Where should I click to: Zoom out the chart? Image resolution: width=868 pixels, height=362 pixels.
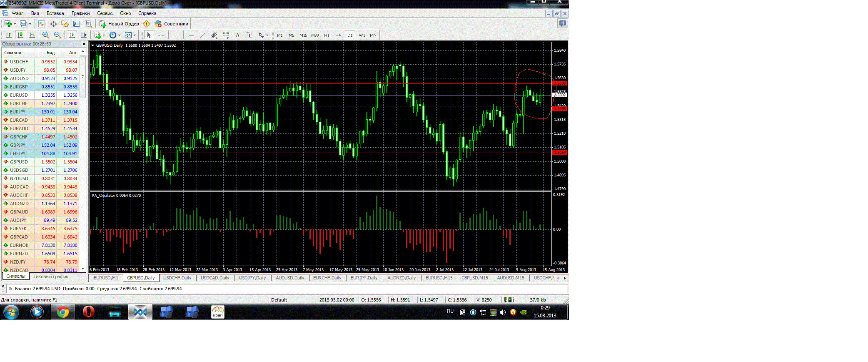pos(57,35)
